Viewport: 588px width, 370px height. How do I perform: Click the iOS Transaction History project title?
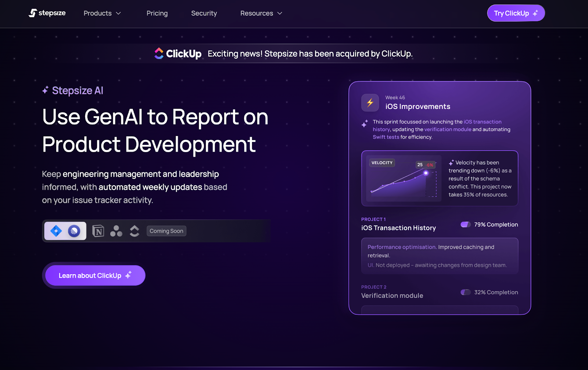click(398, 228)
